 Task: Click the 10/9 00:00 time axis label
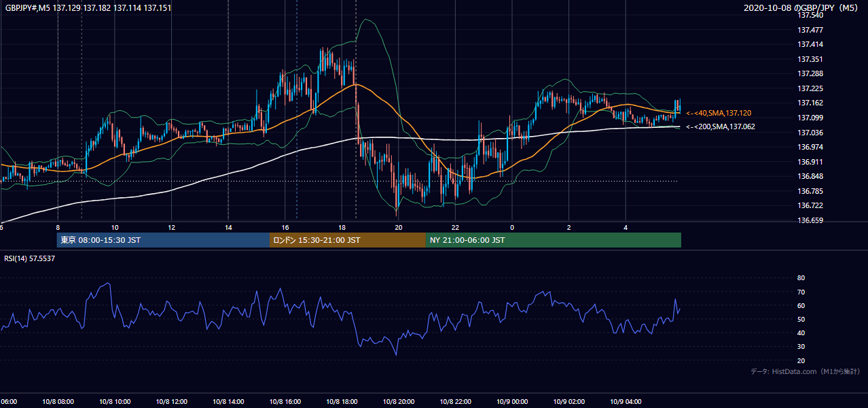(511, 402)
